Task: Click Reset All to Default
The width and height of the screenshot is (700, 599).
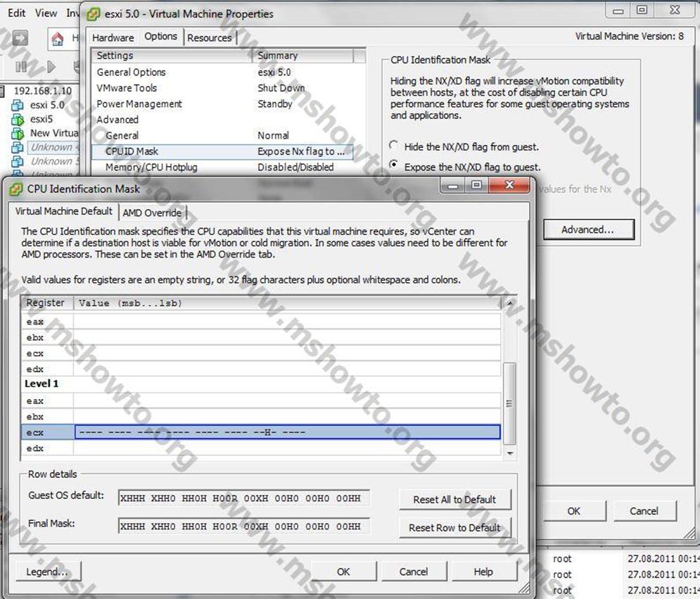Action: pyautogui.click(x=455, y=499)
